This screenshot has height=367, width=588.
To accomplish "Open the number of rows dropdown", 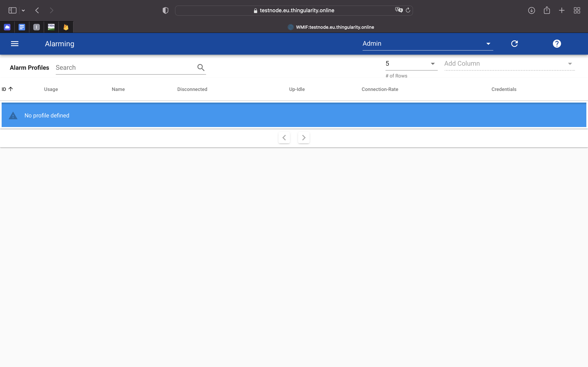I will point(432,64).
